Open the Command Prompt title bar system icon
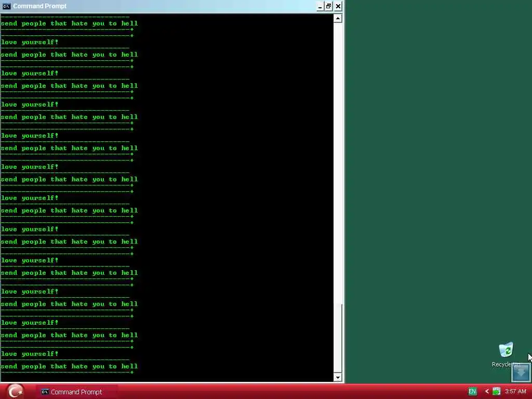The width and height of the screenshot is (532, 399). pos(6,6)
